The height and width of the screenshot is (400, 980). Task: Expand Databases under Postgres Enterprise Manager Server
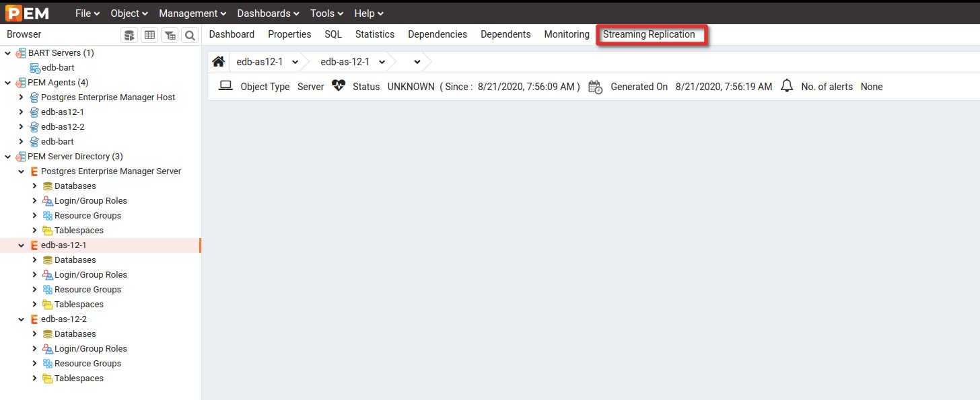click(35, 186)
